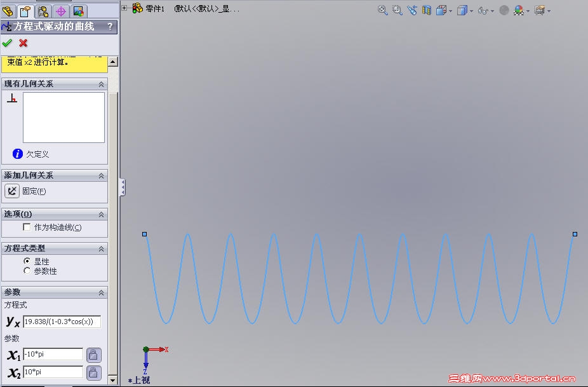Click the X1 start value field

pyautogui.click(x=53, y=354)
